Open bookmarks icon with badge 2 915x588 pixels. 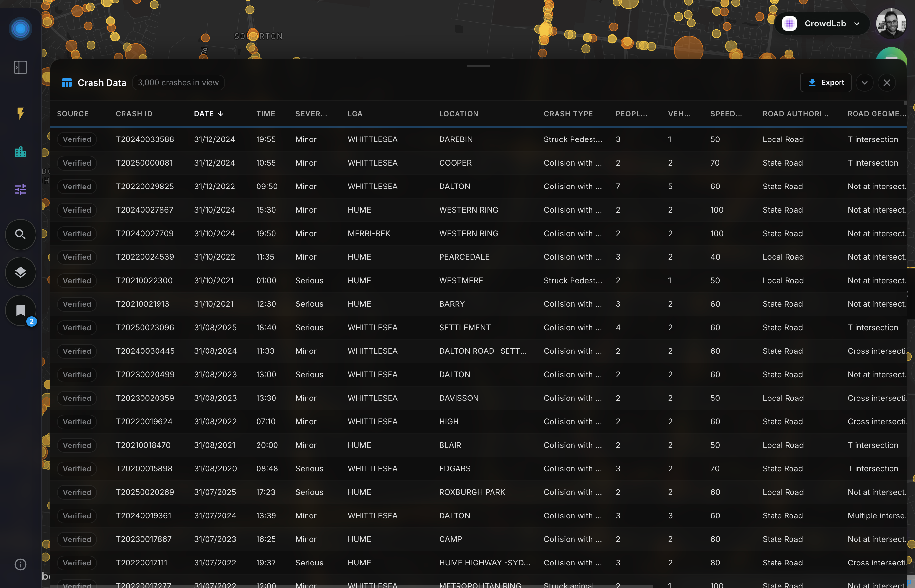(x=20, y=310)
